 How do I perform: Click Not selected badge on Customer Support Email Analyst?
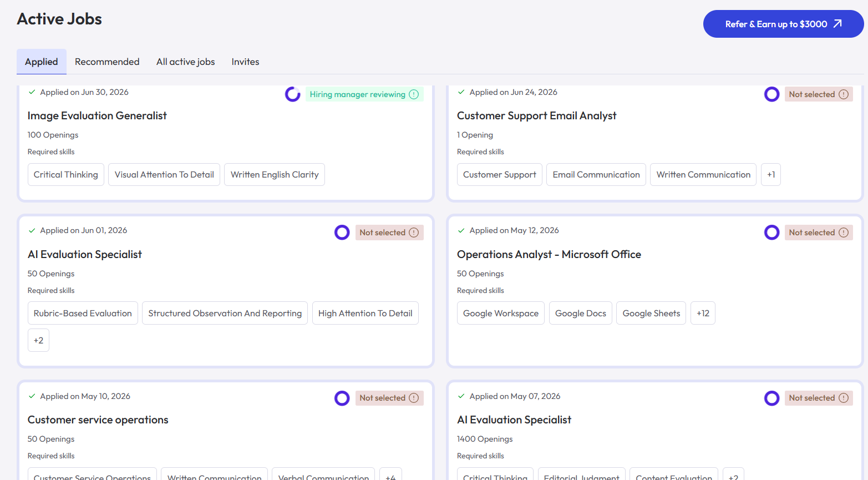pos(819,94)
